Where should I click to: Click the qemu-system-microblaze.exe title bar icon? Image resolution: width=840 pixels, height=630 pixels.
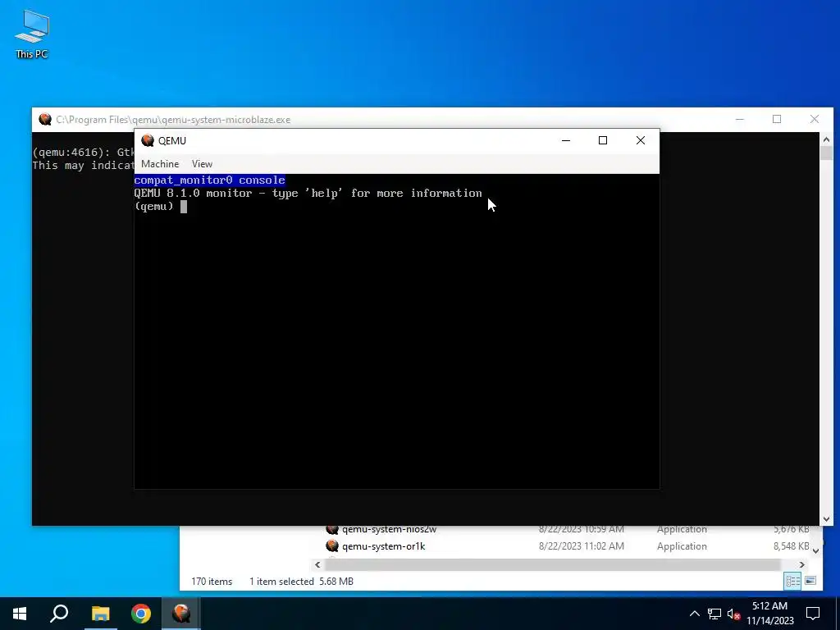pyautogui.click(x=45, y=120)
